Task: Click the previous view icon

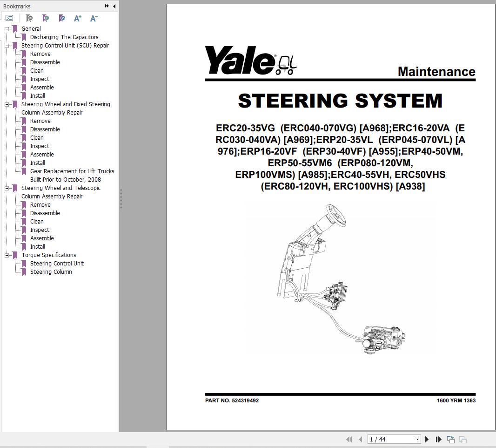Action: [451, 439]
